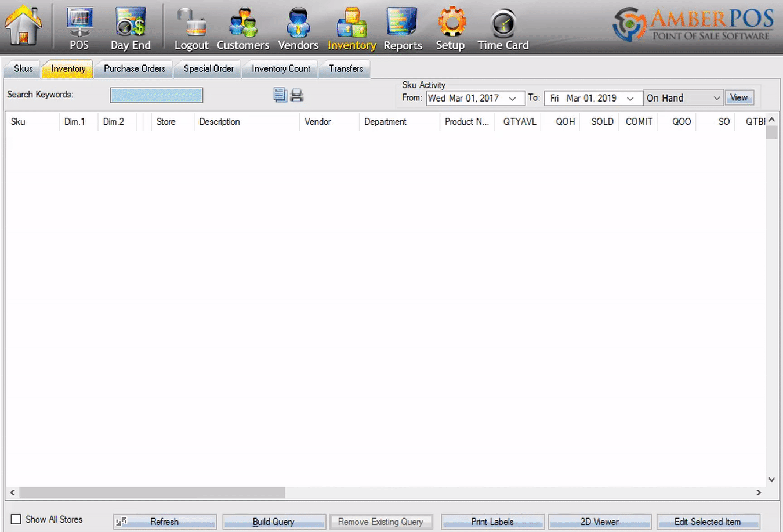Screen dimensions: 783x532
Task: Open the Vendors module
Action: [298, 28]
